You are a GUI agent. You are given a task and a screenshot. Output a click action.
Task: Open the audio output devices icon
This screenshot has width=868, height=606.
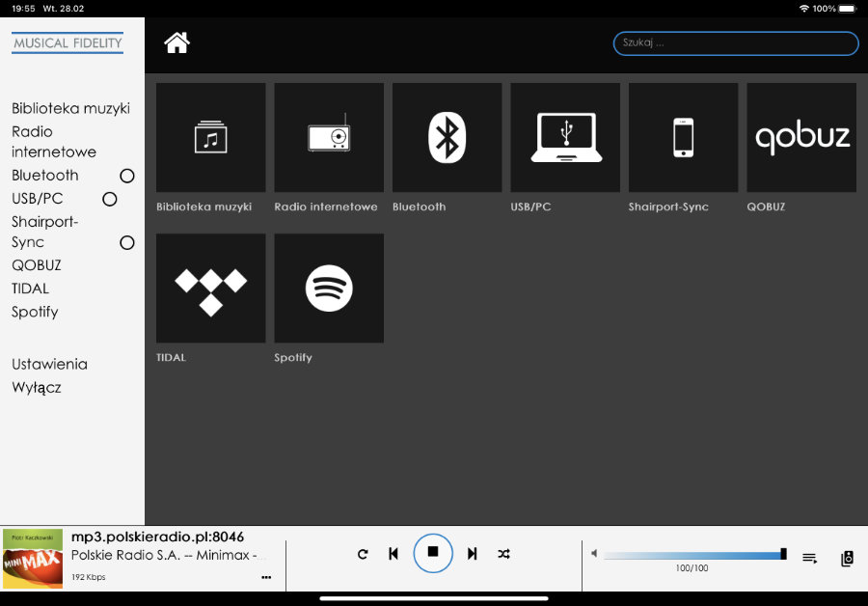(x=847, y=559)
